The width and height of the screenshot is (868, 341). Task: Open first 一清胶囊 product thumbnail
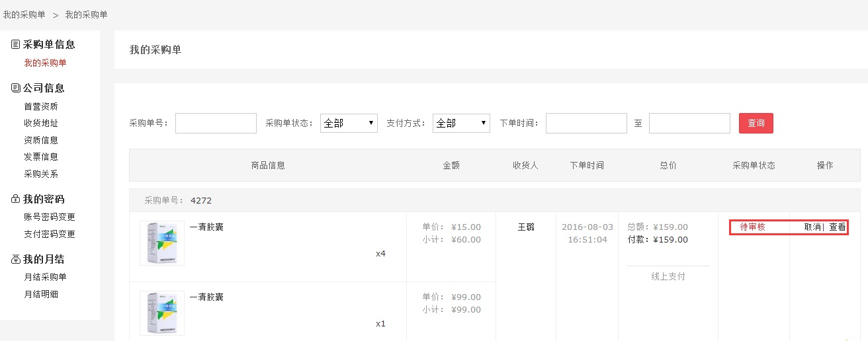coord(162,243)
